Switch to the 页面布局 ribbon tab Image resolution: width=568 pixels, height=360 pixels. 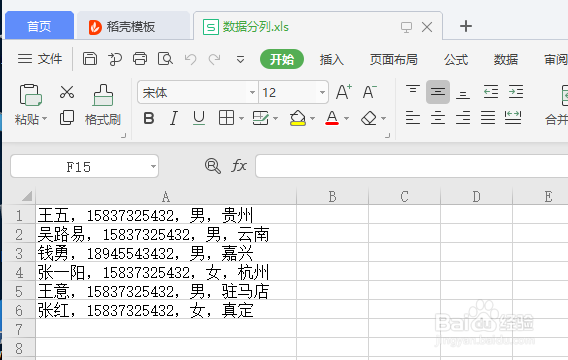pos(394,59)
